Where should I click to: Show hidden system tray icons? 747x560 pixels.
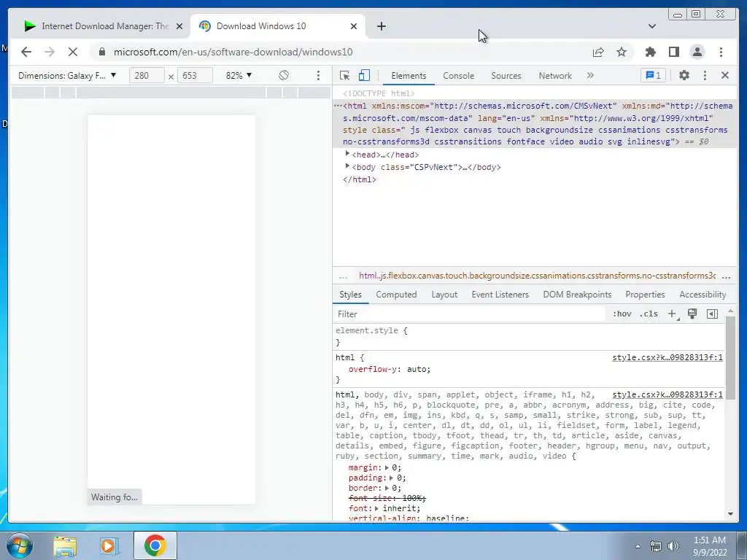[x=638, y=546]
